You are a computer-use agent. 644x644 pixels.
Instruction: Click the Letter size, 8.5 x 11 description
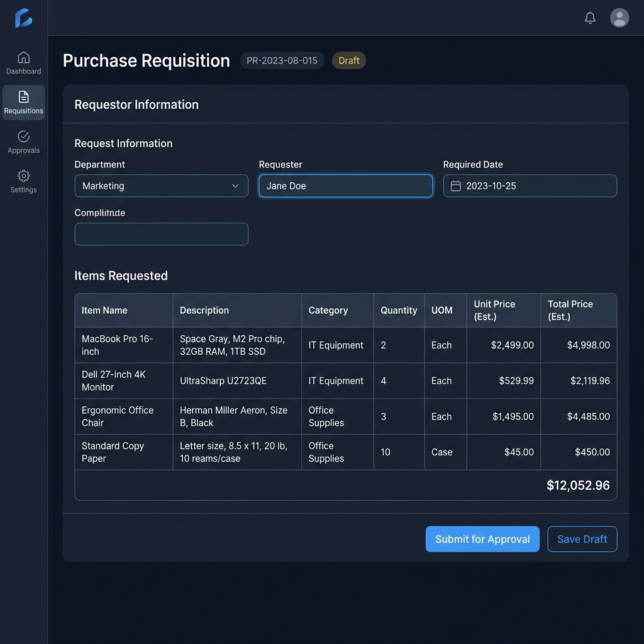pos(233,452)
